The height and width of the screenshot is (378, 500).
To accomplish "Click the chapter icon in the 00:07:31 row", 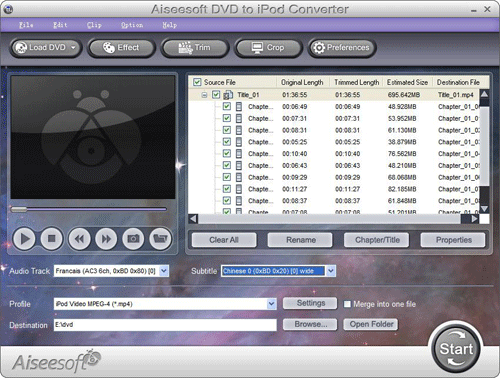I will (x=239, y=118).
